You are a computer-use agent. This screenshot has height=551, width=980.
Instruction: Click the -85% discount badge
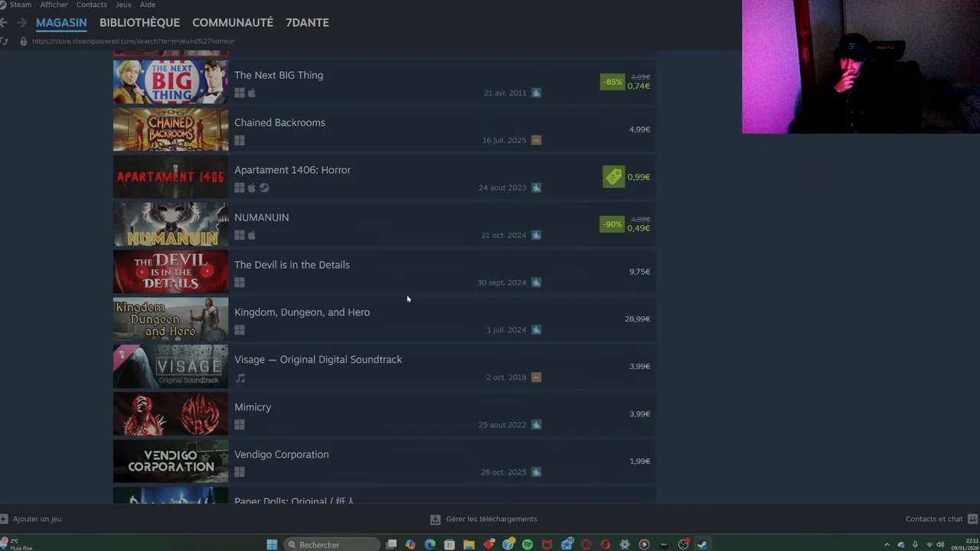[x=612, y=82]
